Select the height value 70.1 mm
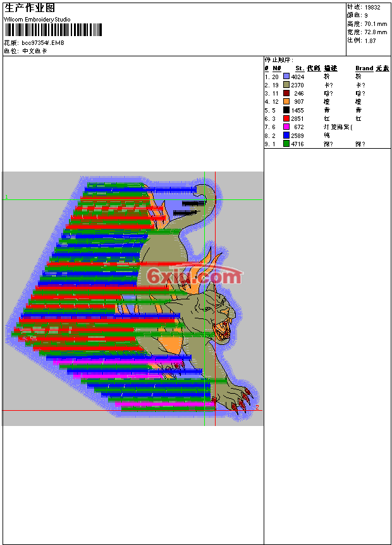This screenshot has height=545, width=392. [376, 24]
